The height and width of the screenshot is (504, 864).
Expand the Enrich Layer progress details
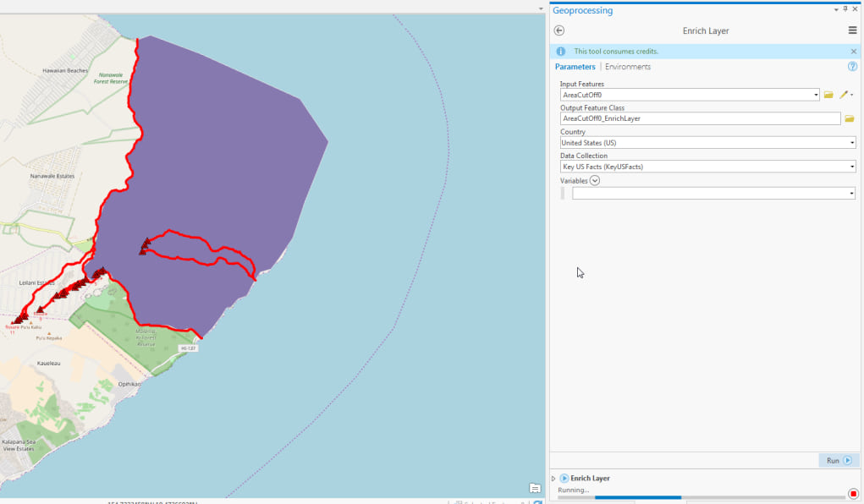[553, 479]
